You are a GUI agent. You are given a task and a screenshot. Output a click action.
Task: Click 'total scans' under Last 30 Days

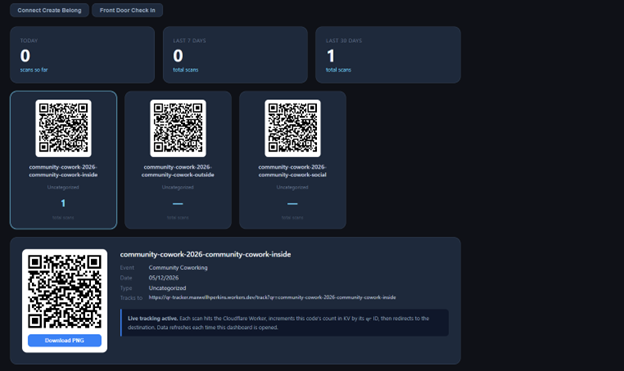tap(338, 70)
